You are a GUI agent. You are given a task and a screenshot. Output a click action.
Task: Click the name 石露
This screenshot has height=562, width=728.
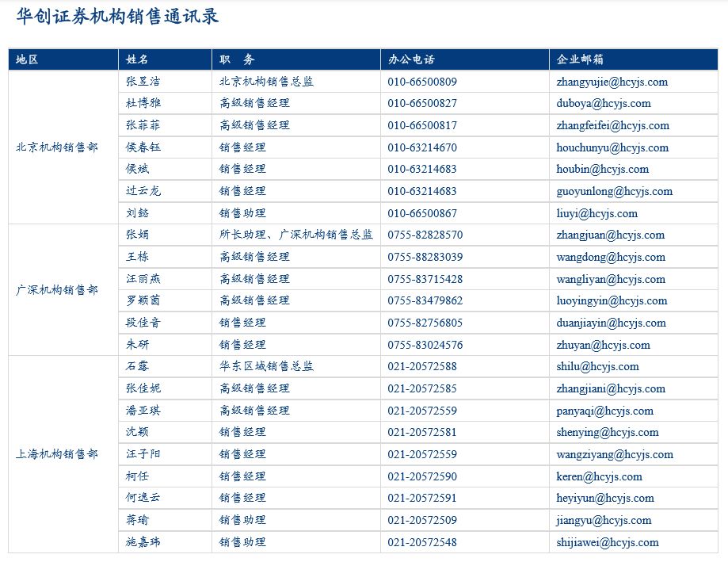(x=137, y=366)
